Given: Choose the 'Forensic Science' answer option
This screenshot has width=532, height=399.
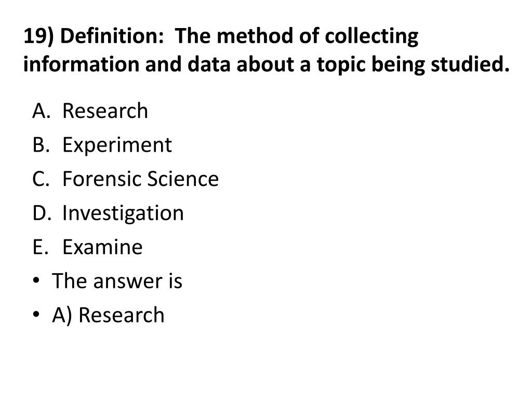Looking at the screenshot, I should tap(140, 179).
